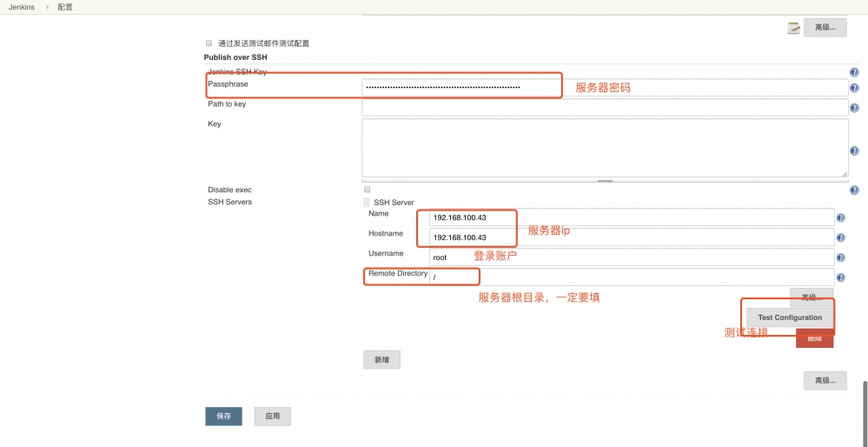Image resolution: width=868 pixels, height=447 pixels.
Task: Click the Hostname field with 192.168.100.43
Action: (x=631, y=237)
